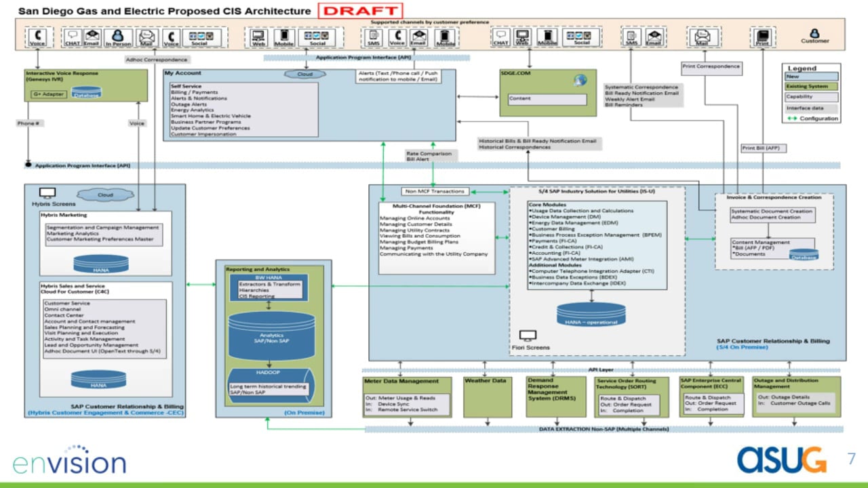Click the globe icon in SDGE.COM box
Image resolution: width=868 pixels, height=488 pixels.
[580, 80]
